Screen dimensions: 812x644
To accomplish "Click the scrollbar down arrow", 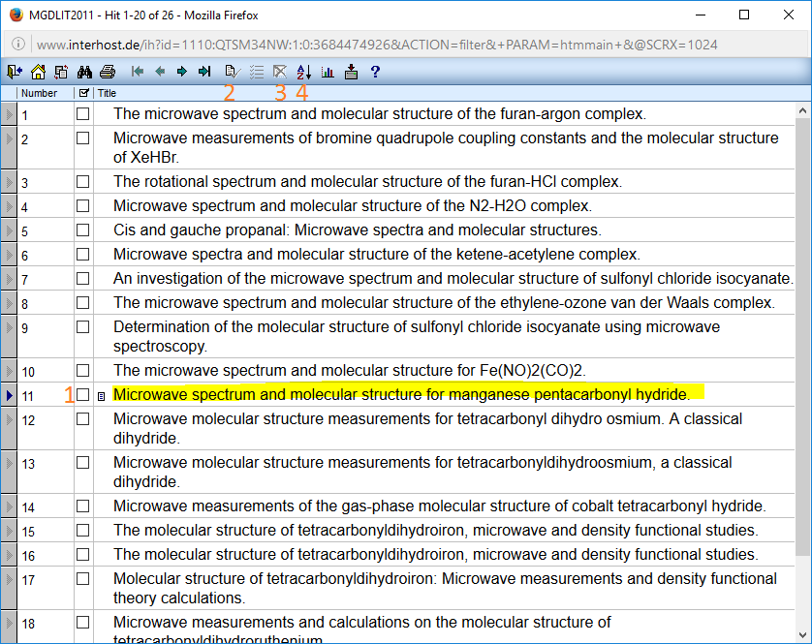I will point(802,634).
